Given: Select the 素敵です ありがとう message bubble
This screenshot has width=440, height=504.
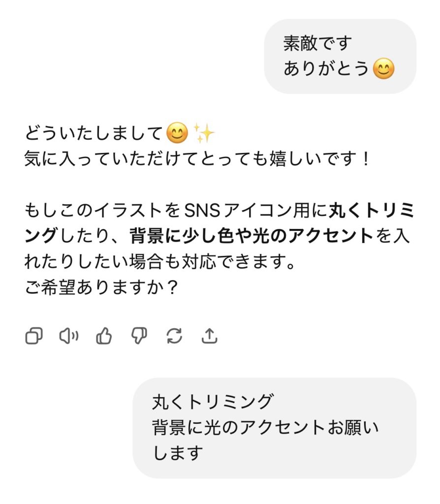Looking at the screenshot, I should pos(340,56).
